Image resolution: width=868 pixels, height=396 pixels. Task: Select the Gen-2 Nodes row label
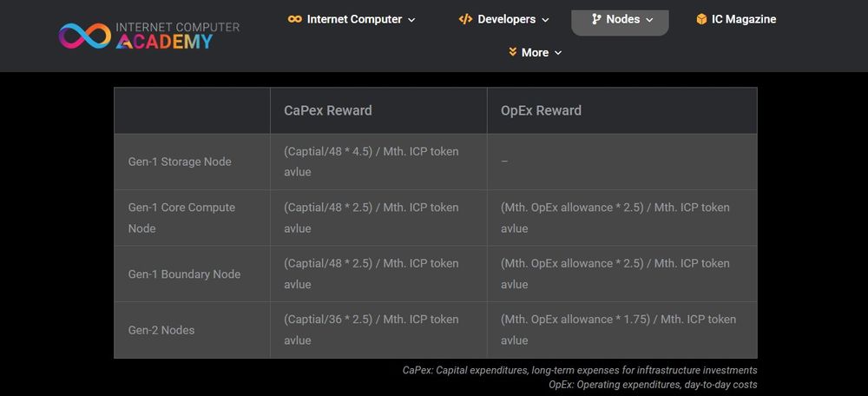(161, 330)
